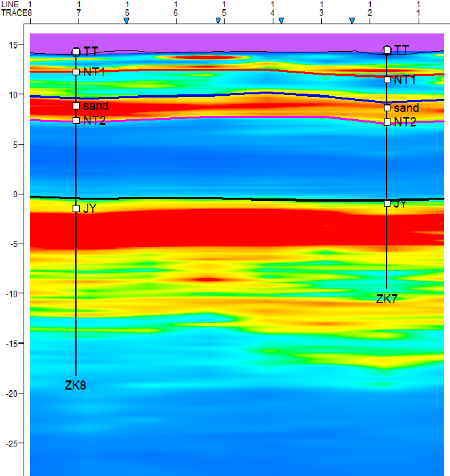Click the purple top layer band
Image resolution: width=450 pixels, height=476 pixels.
point(229,43)
